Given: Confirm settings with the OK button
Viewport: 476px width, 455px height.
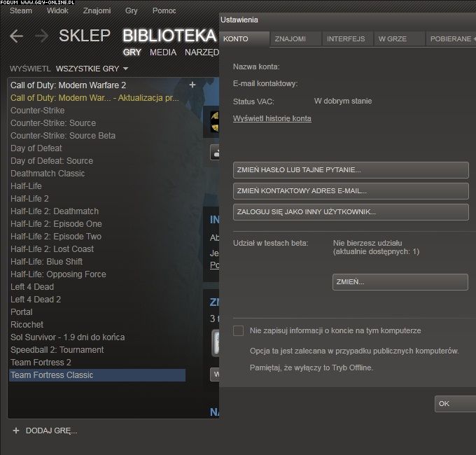Looking at the screenshot, I should [x=456, y=404].
